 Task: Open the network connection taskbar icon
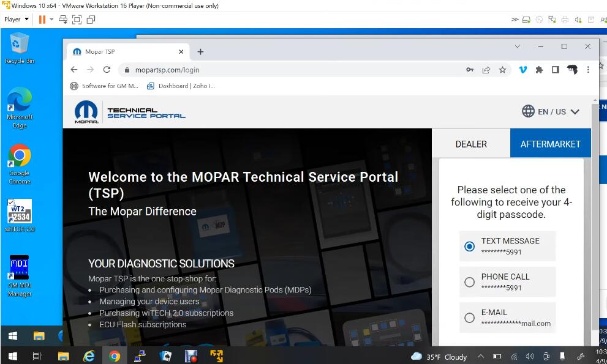click(x=140, y=356)
